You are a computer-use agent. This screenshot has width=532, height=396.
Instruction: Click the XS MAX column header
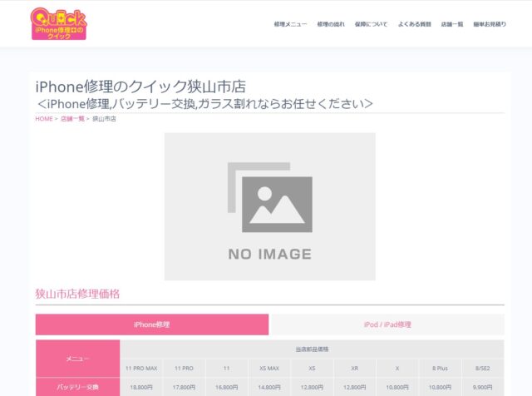point(269,369)
